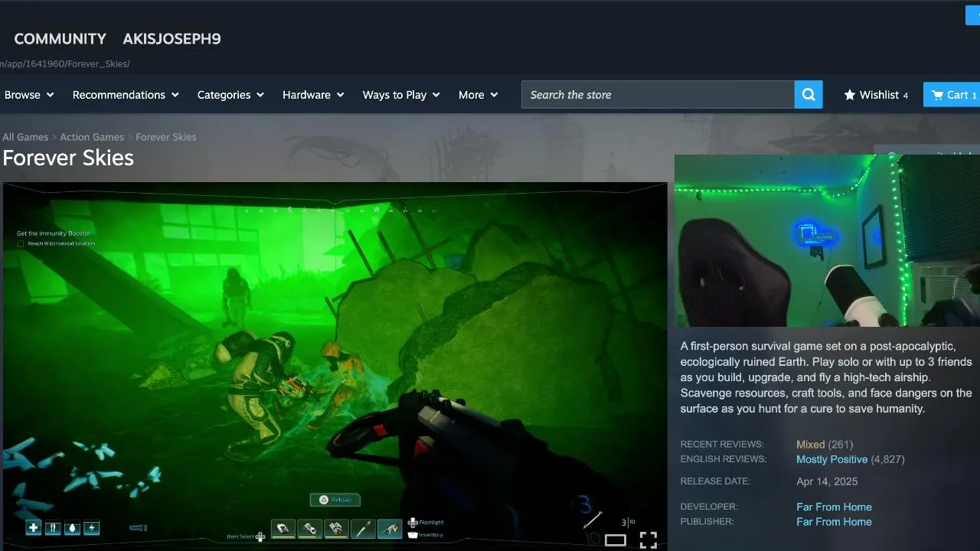Click the DEVELOPER label
This screenshot has height=551, width=980.
click(x=709, y=507)
